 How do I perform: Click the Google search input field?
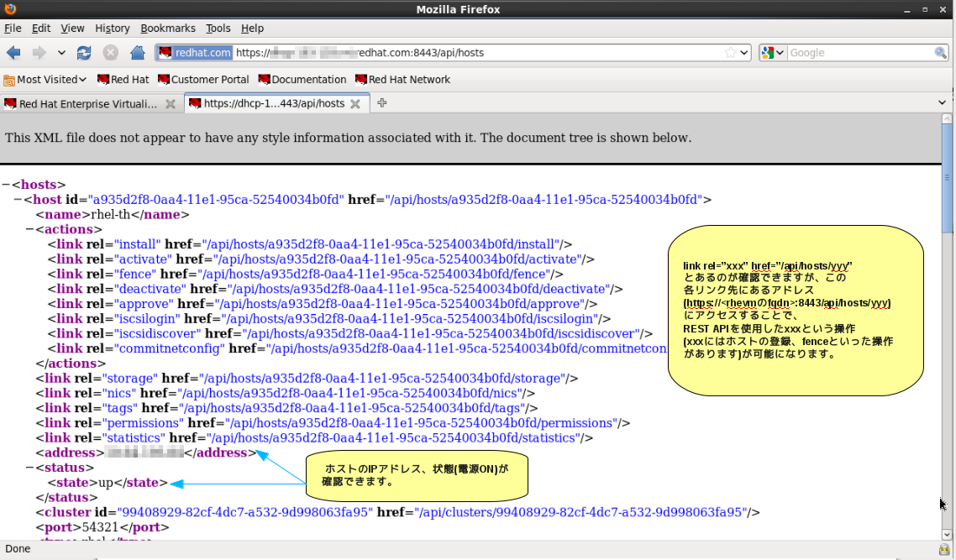pos(859,53)
